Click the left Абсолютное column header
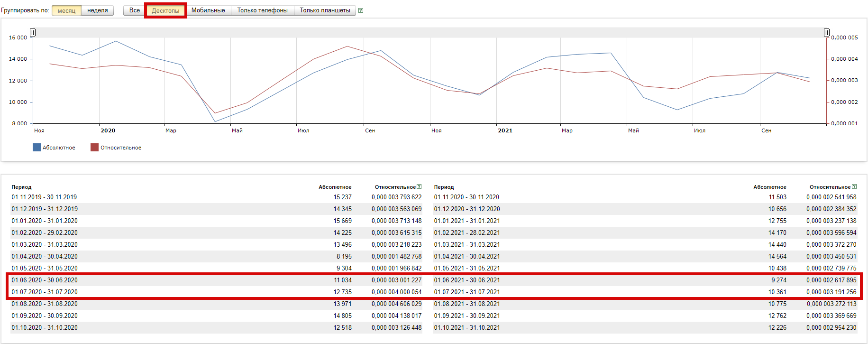This screenshot has width=868, height=344. 335,187
